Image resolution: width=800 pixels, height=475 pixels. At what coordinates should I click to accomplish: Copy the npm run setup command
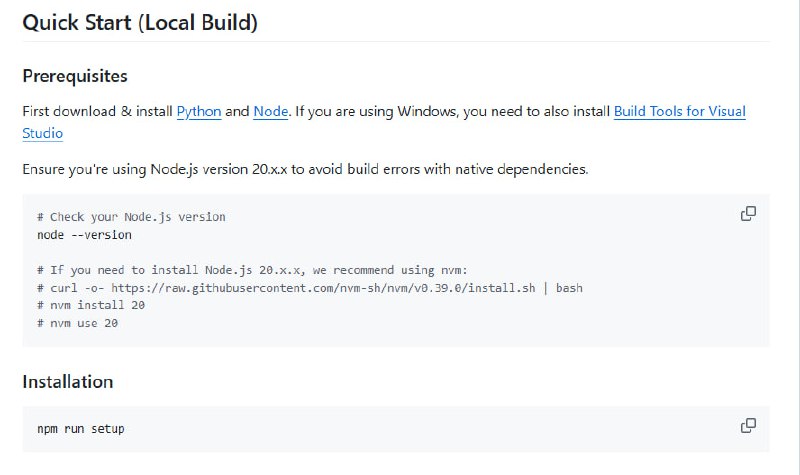click(x=747, y=426)
